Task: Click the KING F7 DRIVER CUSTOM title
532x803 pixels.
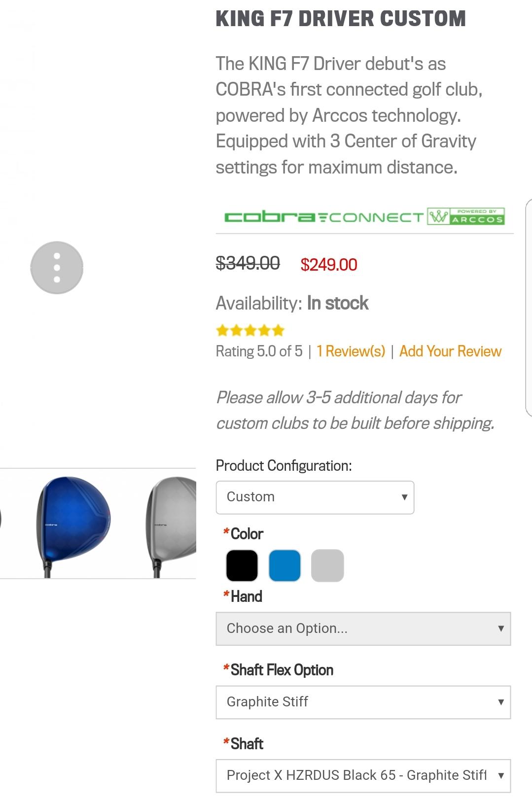Action: coord(341,19)
